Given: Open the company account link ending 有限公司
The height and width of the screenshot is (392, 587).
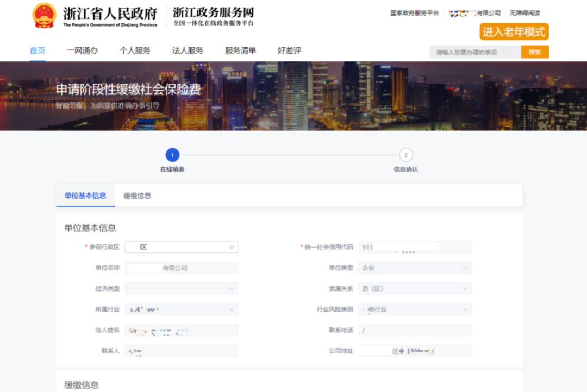Looking at the screenshot, I should [474, 13].
